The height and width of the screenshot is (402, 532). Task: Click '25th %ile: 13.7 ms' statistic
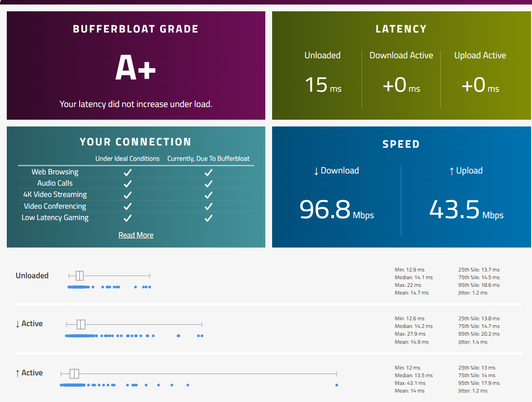pyautogui.click(x=479, y=270)
